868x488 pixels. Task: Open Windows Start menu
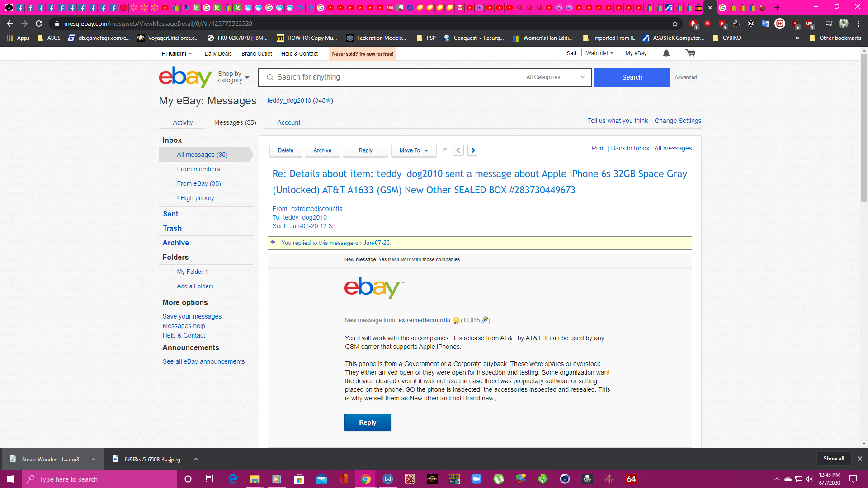(11, 479)
